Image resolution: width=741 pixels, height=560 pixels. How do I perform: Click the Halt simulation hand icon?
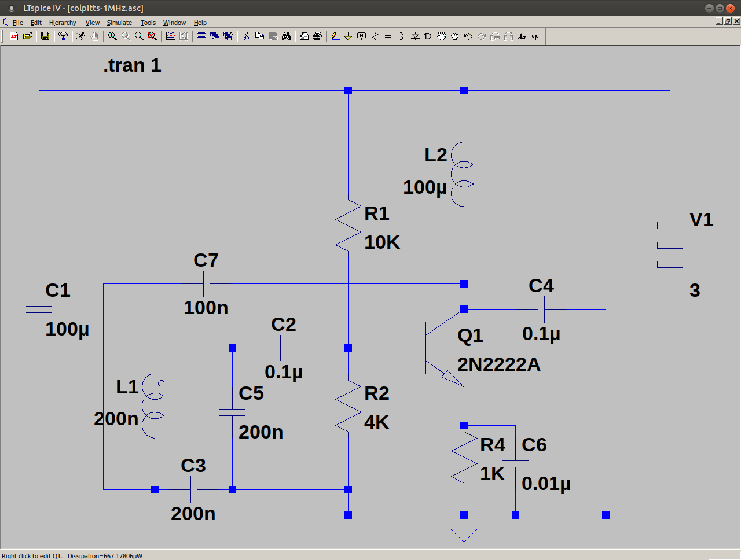coord(94,36)
